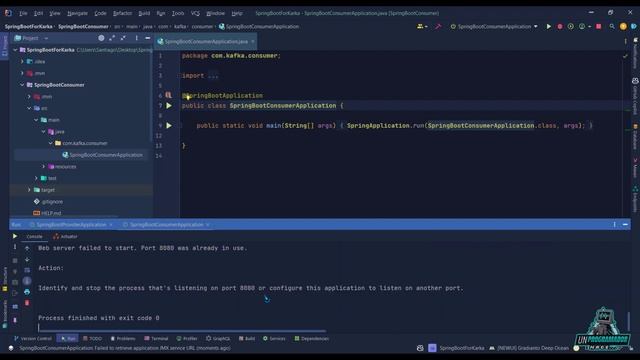
Task: Open run configuration SpringBootConsumerApplication dropdown
Action: click(494, 27)
